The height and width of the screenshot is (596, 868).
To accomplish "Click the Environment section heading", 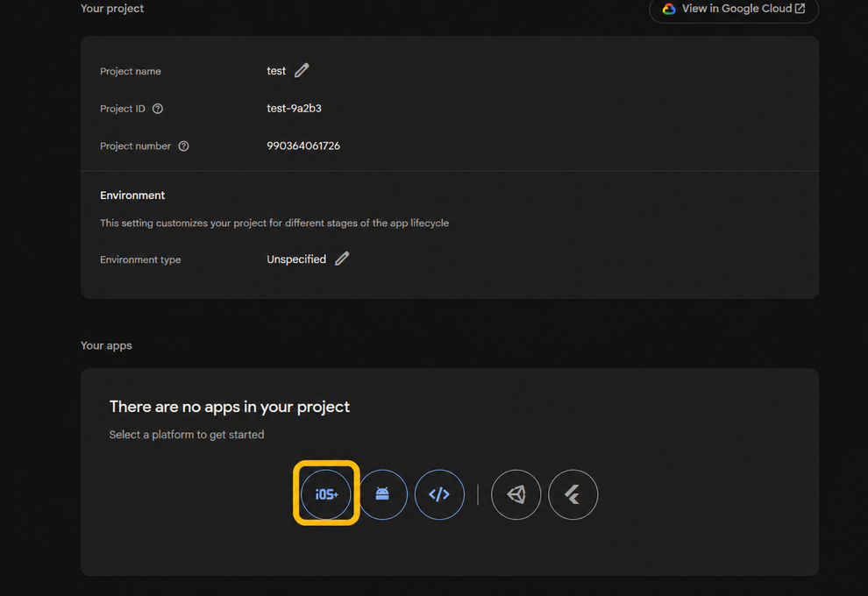I will (132, 195).
